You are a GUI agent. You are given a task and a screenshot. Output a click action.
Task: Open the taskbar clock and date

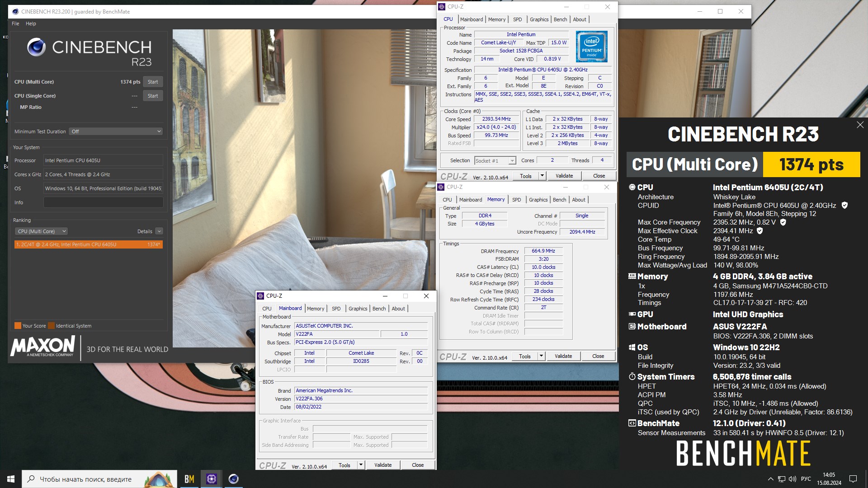[x=829, y=479]
